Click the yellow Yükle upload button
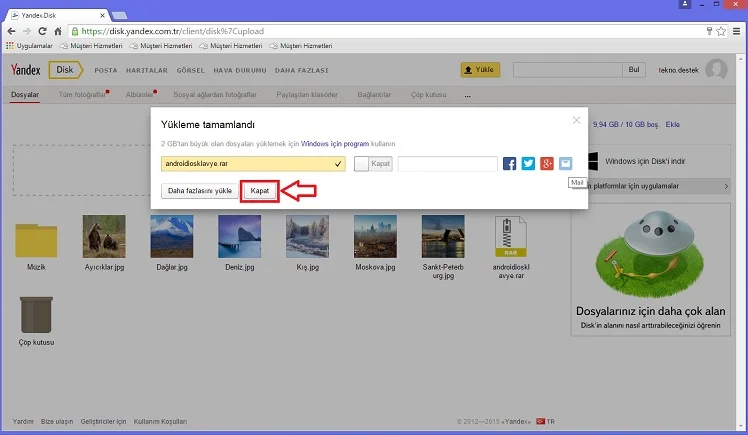This screenshot has height=435, width=748. (480, 70)
